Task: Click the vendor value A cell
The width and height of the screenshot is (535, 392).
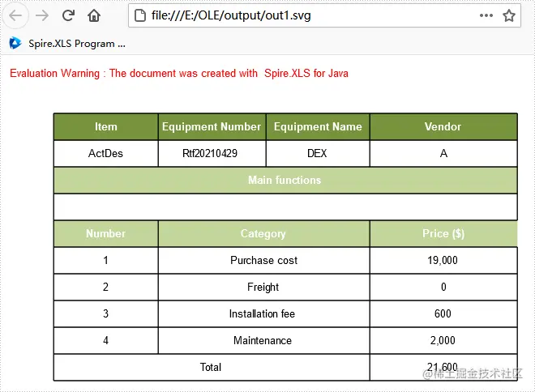Action: 443,153
